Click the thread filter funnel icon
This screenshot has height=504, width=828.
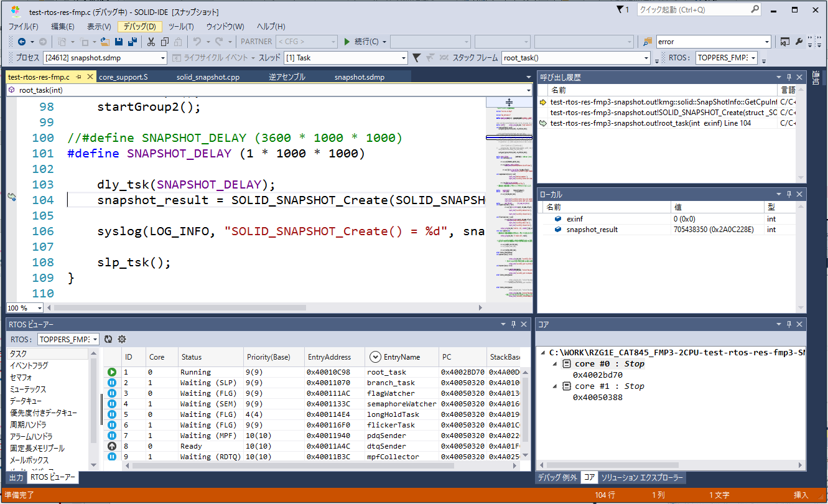coord(417,58)
